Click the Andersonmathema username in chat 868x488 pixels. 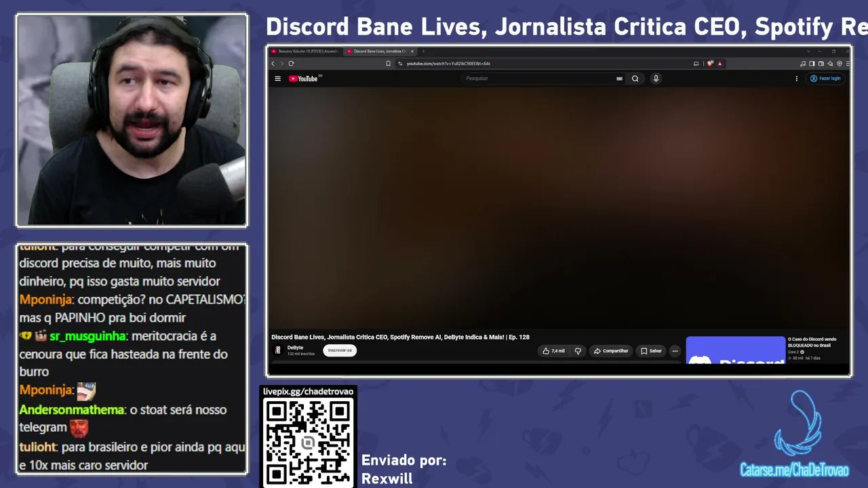tap(72, 410)
